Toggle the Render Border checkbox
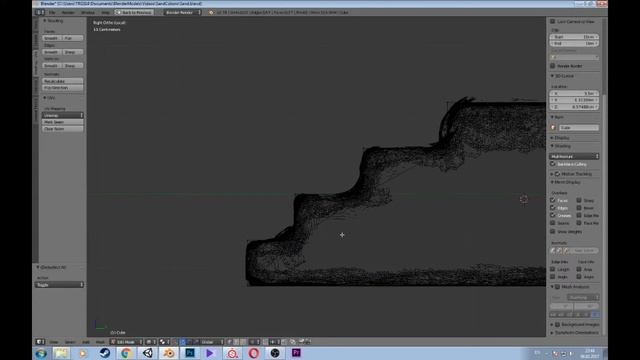640x360 pixels. (553, 66)
